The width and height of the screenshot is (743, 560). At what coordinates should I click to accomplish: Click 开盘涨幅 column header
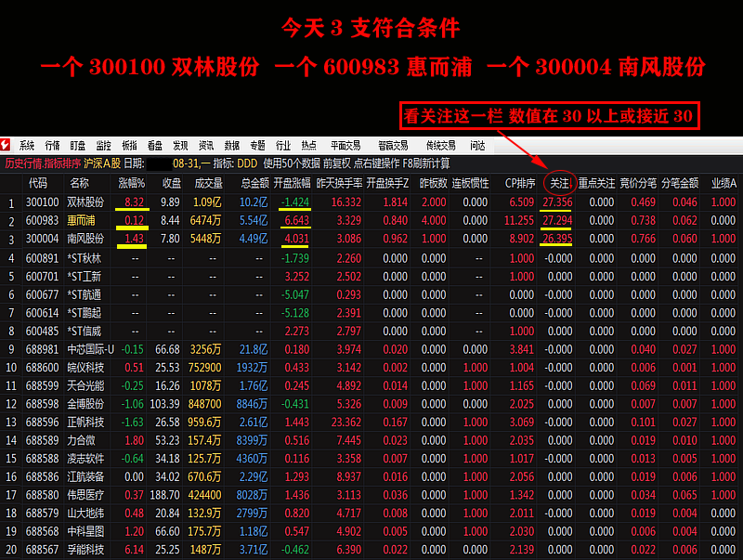291,183
